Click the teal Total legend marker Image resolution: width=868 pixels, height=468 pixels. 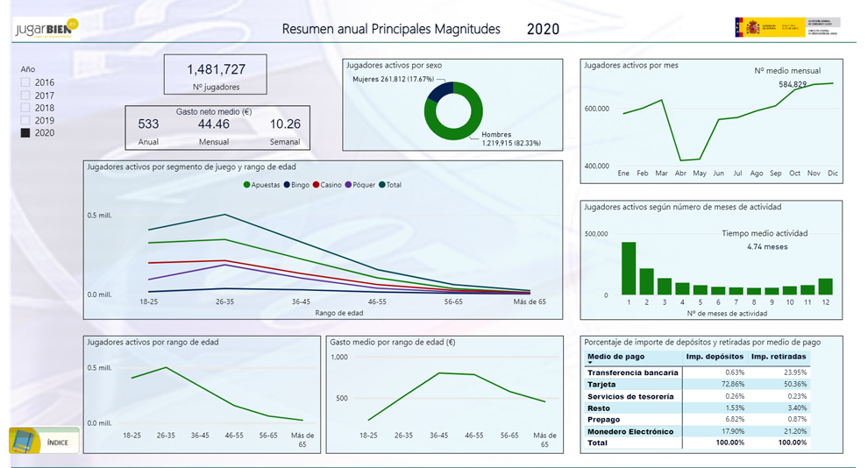coord(382,185)
